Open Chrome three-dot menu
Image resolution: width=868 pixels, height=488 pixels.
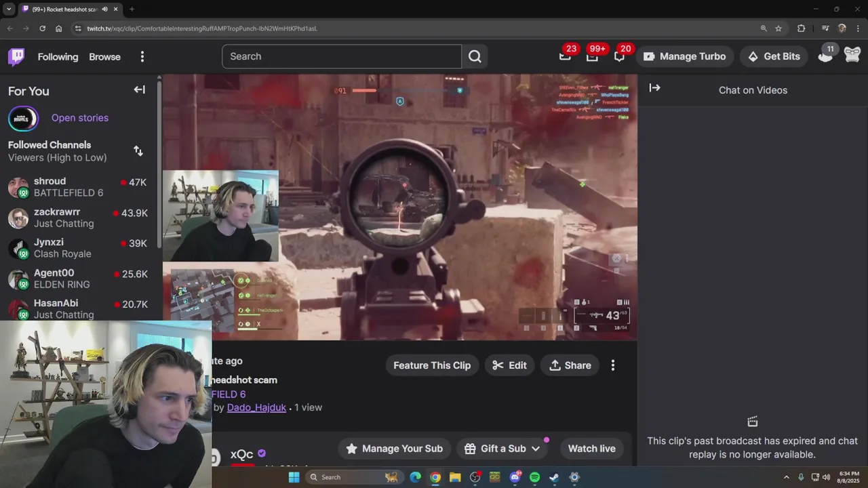[857, 28]
